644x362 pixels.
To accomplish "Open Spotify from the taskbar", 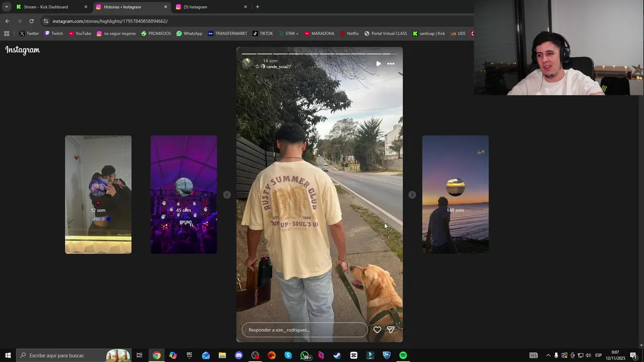I will click(x=403, y=355).
